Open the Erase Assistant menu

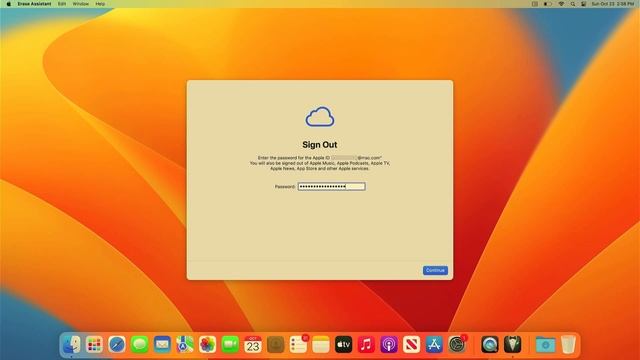[x=34, y=4]
